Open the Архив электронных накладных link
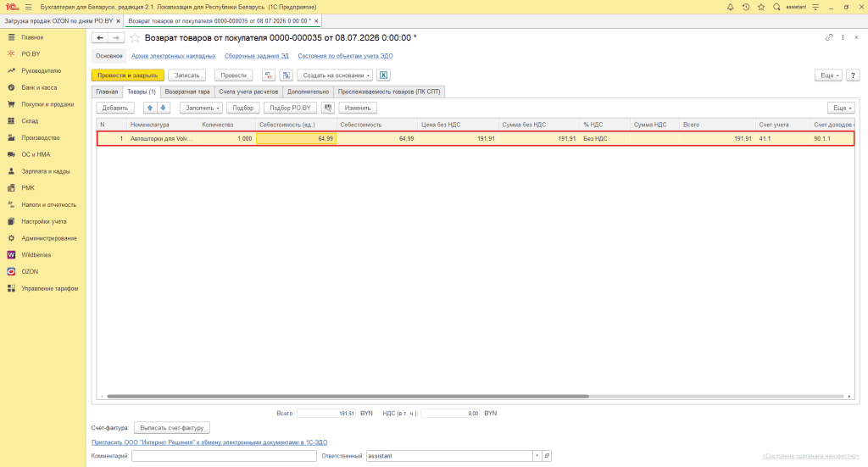This screenshot has height=467, width=868. pyautogui.click(x=173, y=56)
